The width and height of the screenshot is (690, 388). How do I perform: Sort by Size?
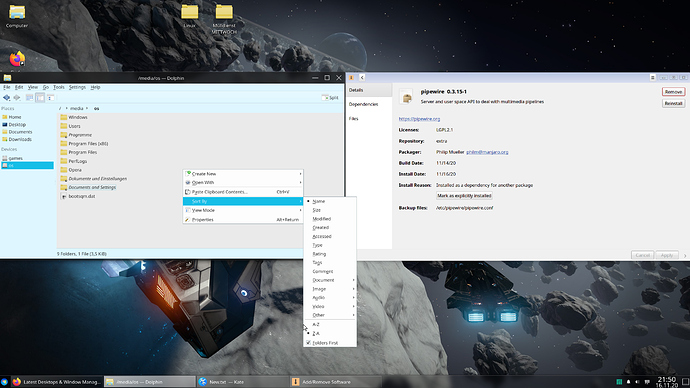pyautogui.click(x=330, y=210)
